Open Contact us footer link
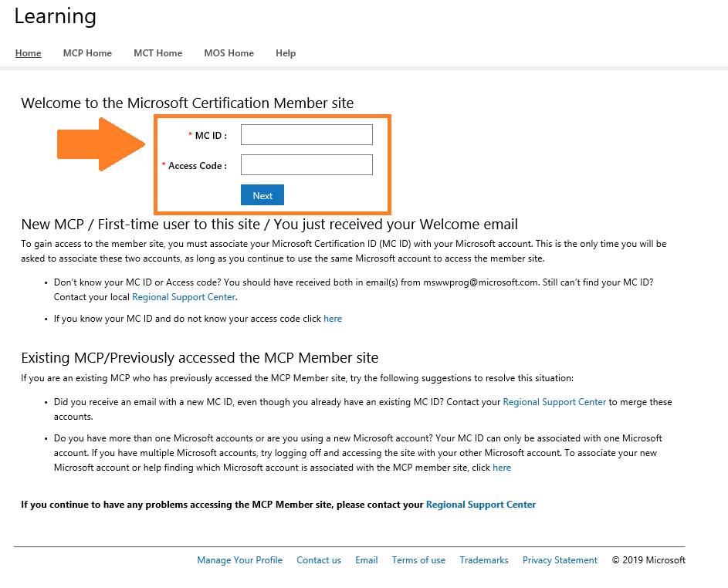The width and height of the screenshot is (728, 588). coord(319,560)
